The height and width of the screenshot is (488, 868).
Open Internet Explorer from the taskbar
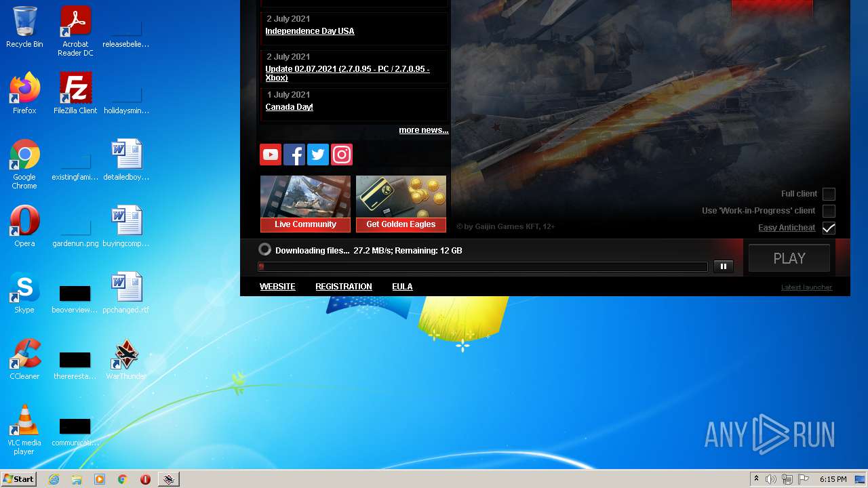coord(54,479)
